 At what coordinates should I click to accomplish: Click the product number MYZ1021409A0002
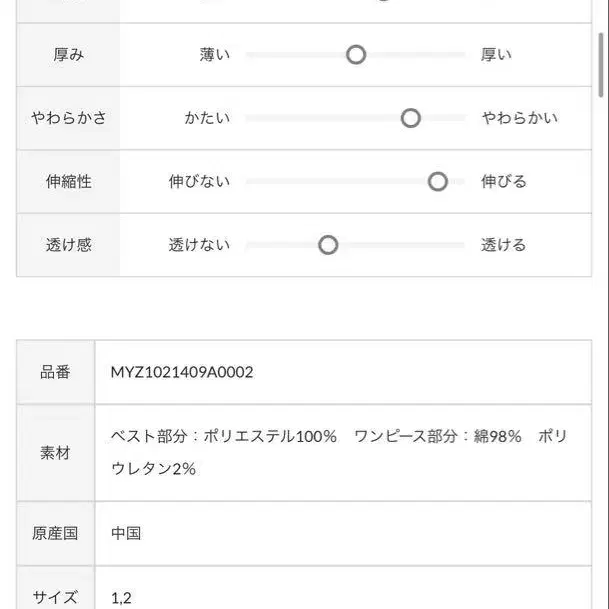[182, 372]
